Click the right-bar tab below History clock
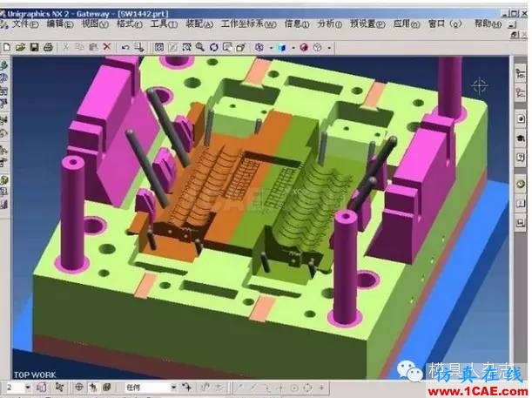Image resolution: width=532 pixels, height=398 pixels. pos(521,204)
